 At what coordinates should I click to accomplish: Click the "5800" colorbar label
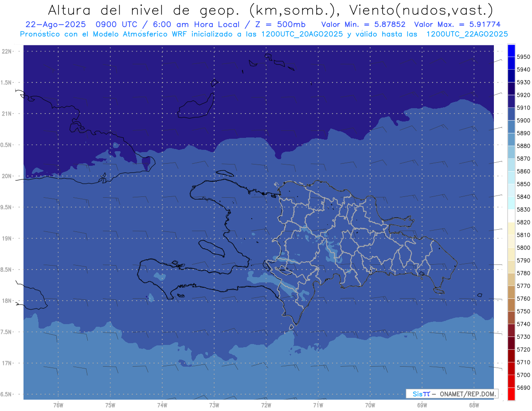coord(523,247)
